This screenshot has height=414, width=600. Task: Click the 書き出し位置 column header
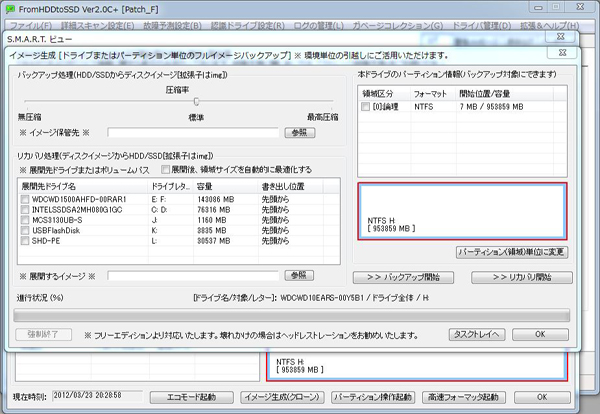pyautogui.click(x=290, y=186)
